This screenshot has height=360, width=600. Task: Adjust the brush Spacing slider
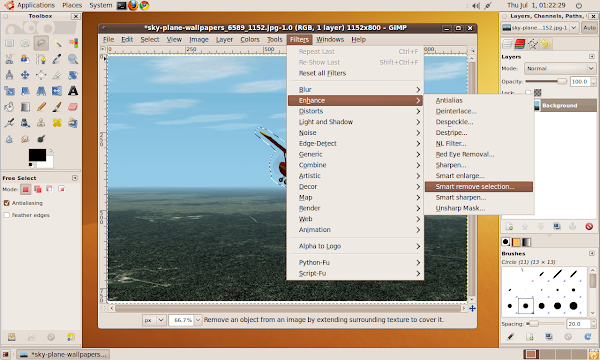545,324
